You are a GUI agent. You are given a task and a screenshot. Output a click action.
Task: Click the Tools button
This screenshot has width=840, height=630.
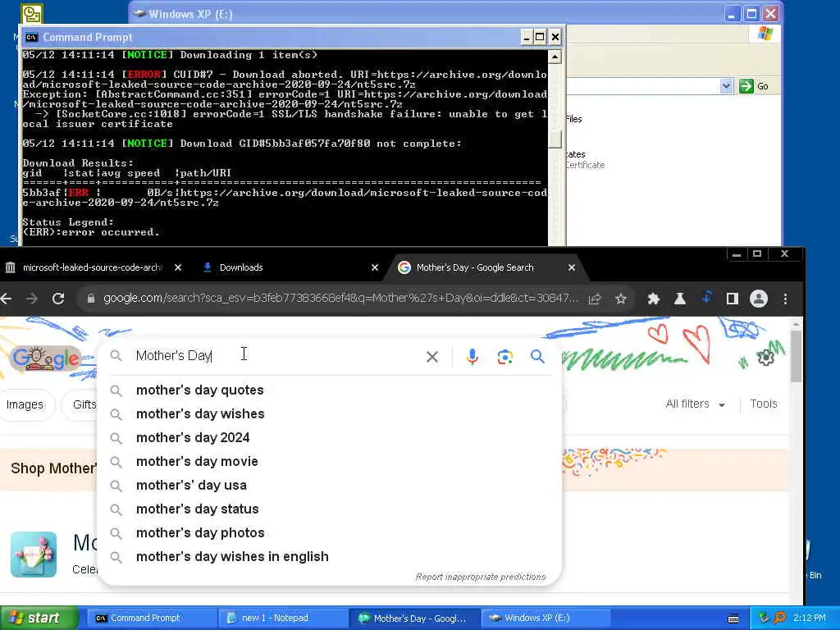tap(764, 404)
